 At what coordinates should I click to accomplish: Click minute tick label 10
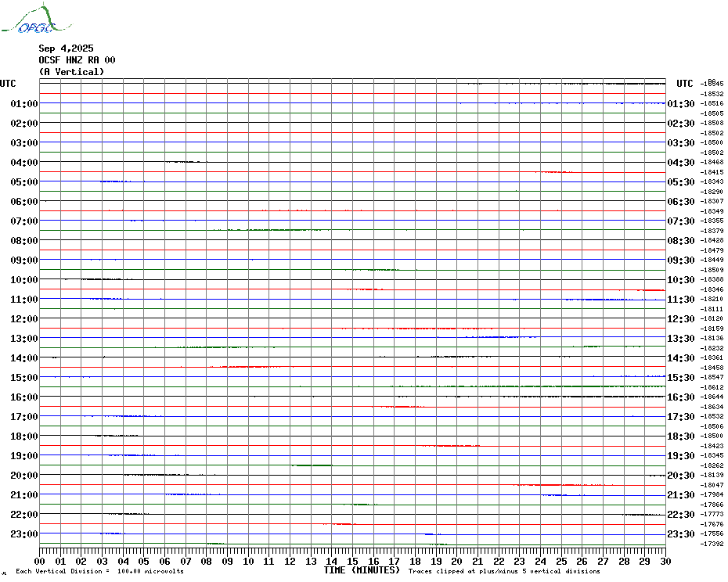248,561
